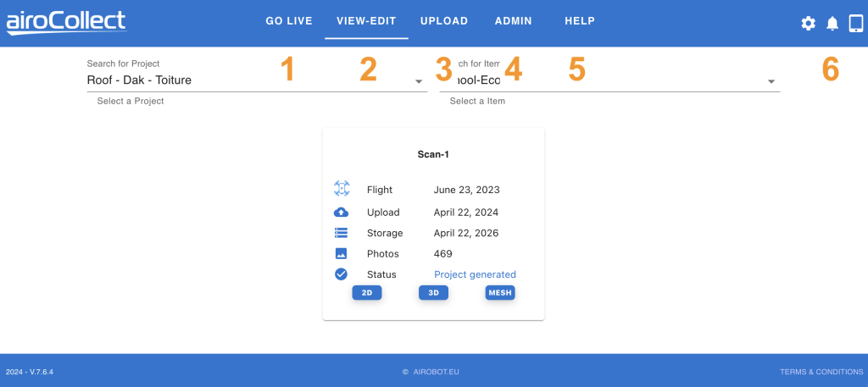Click the airoCollect logo
Image resolution: width=868 pixels, height=387 pixels.
click(x=66, y=22)
